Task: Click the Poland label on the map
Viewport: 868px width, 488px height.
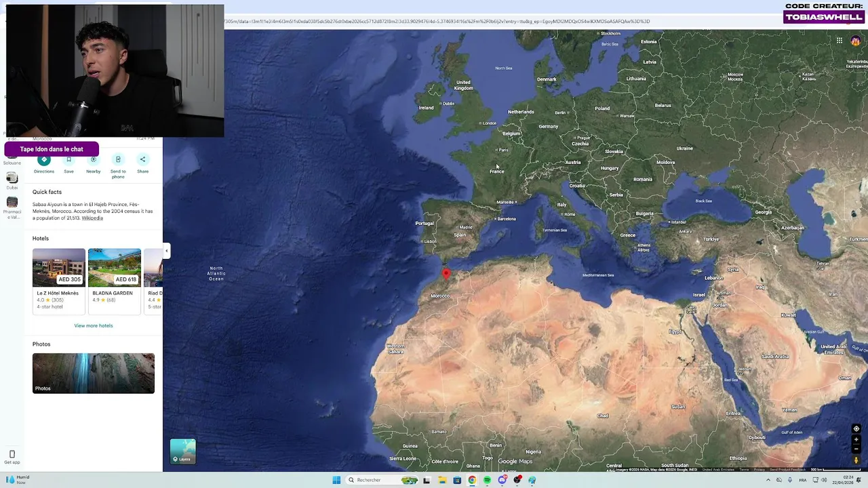Action: tap(602, 108)
